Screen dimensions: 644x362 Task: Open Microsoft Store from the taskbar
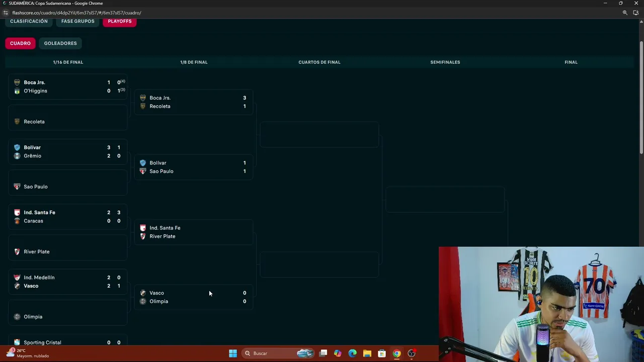pos(382,353)
